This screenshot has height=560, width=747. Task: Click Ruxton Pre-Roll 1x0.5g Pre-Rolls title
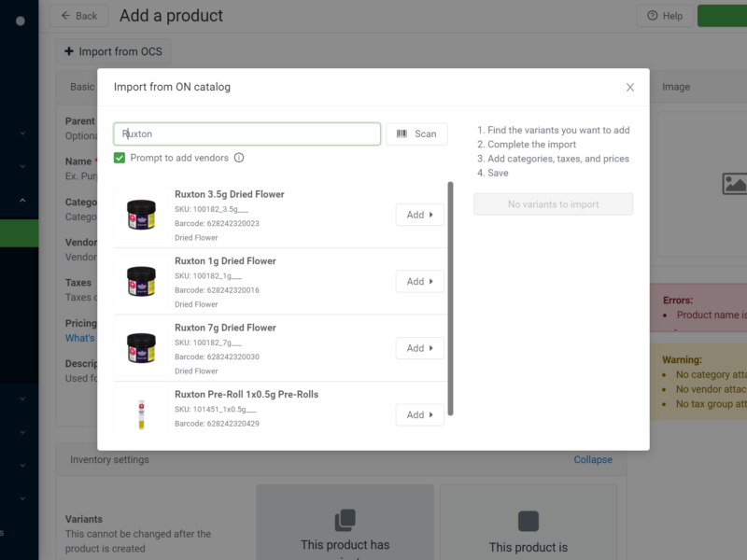pos(247,394)
